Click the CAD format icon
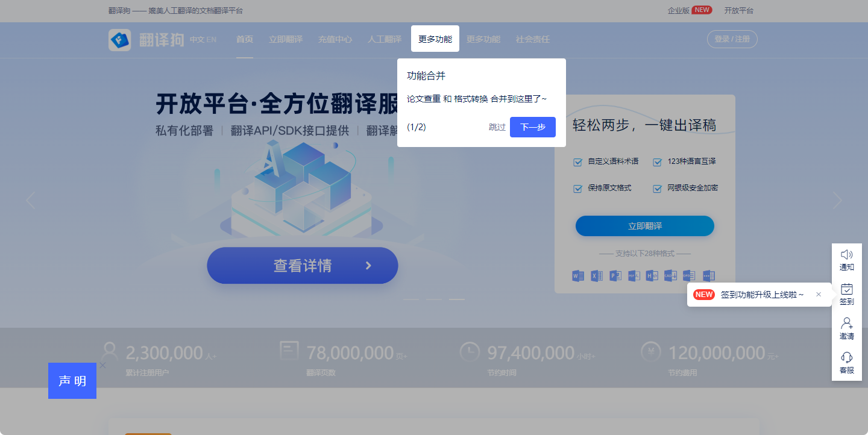Viewport: 868px width, 435px height. (670, 276)
